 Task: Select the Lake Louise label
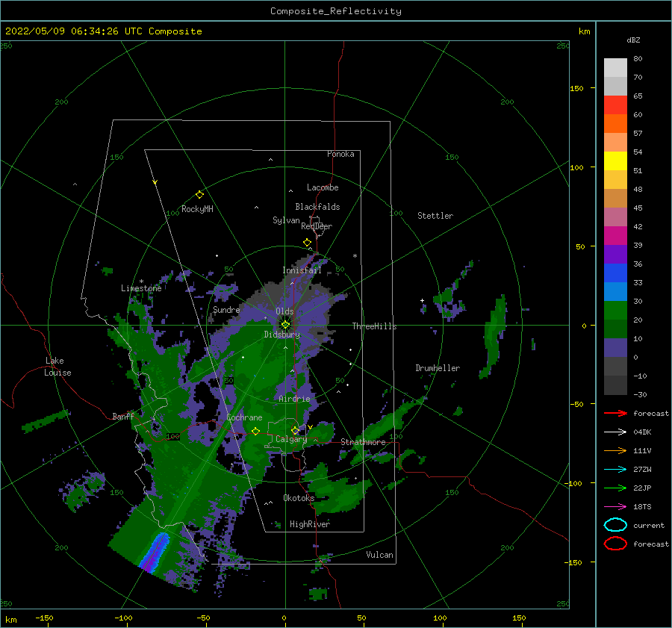pyautogui.click(x=57, y=367)
